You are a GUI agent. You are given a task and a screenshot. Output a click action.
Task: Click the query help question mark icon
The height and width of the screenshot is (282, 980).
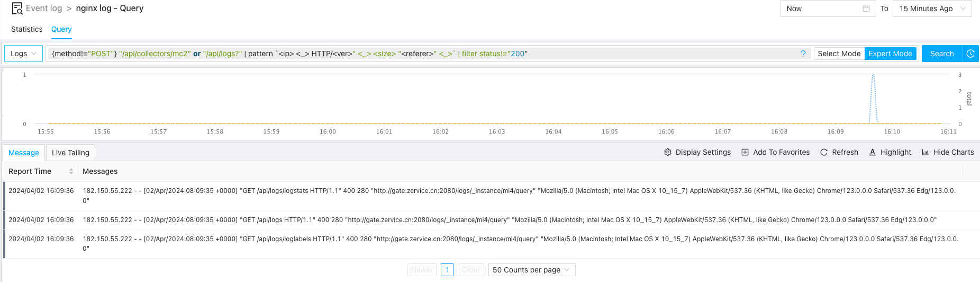pos(803,54)
